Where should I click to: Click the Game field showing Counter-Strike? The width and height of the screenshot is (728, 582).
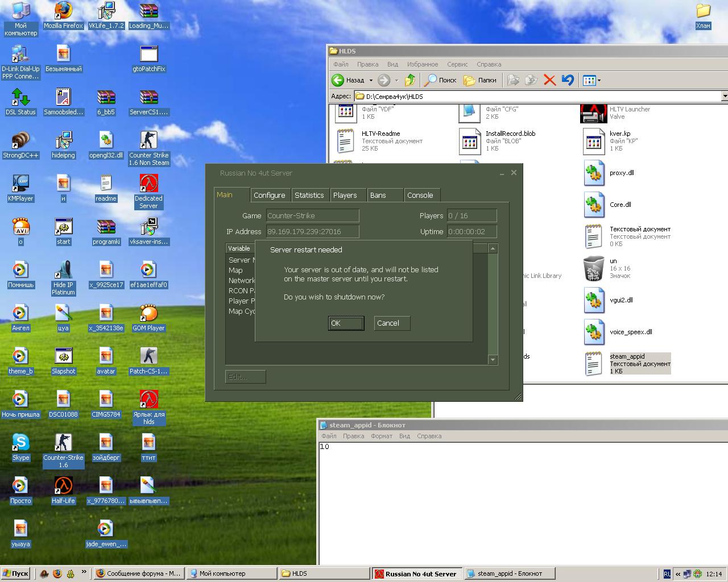[x=312, y=215]
